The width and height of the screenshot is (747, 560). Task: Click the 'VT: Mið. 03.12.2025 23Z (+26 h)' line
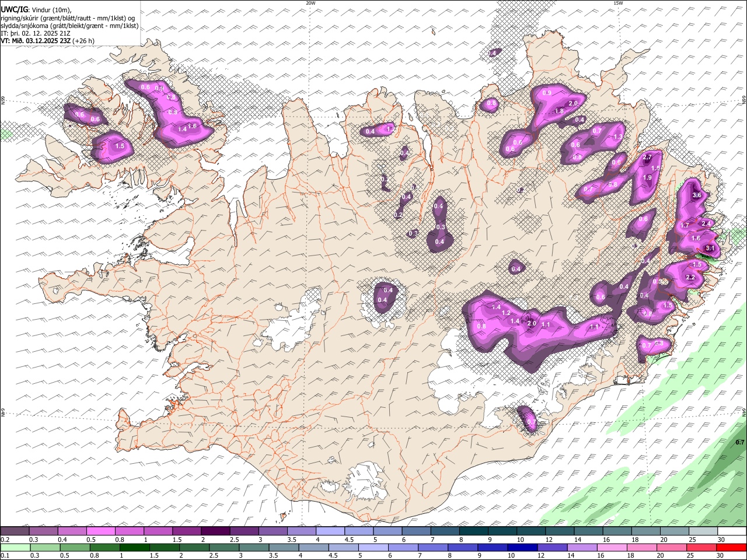pyautogui.click(x=47, y=41)
